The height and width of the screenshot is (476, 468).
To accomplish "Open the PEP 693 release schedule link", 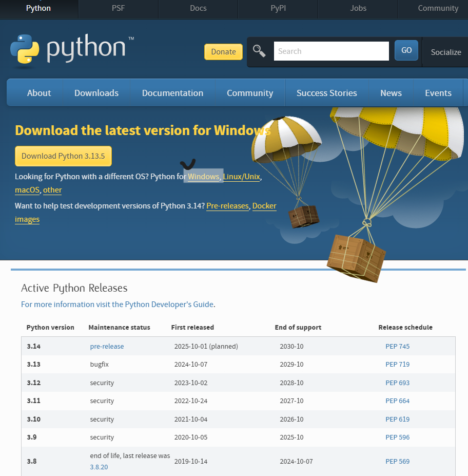I will [x=397, y=383].
